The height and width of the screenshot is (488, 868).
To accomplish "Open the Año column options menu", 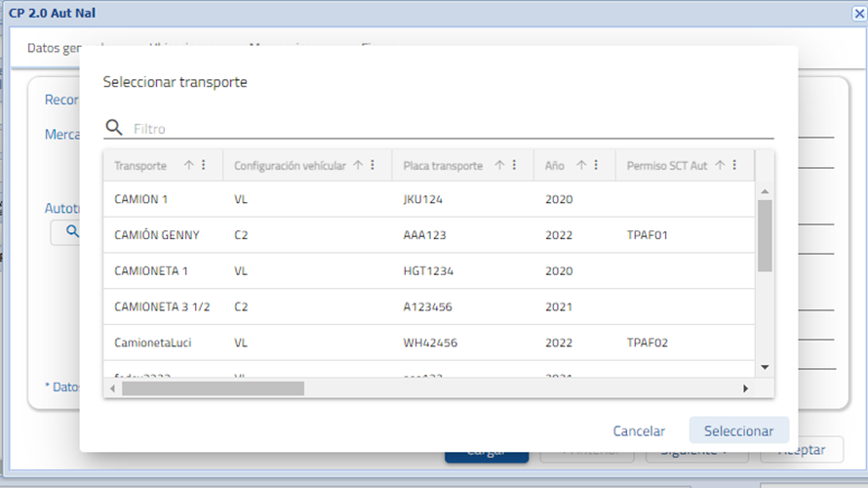I will click(x=596, y=166).
